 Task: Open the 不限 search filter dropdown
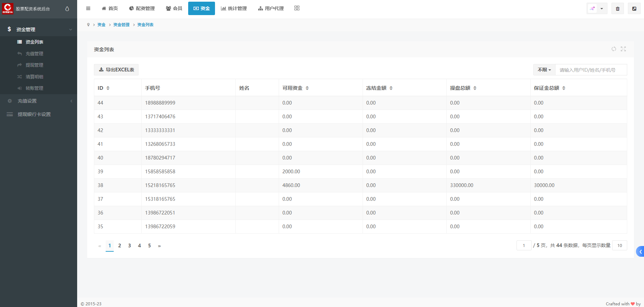click(x=544, y=70)
